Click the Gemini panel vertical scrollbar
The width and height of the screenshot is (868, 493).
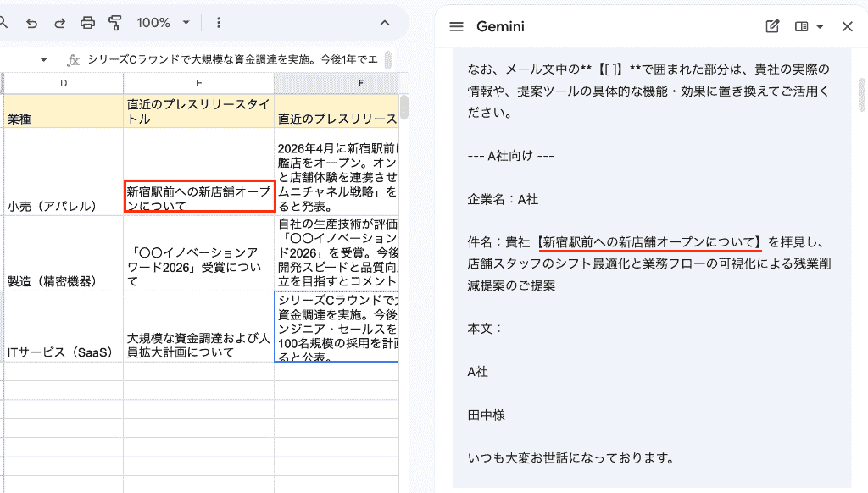(x=862, y=95)
